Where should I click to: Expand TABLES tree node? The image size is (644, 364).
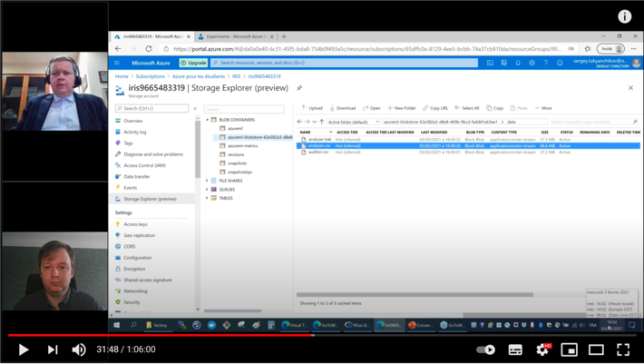(207, 198)
